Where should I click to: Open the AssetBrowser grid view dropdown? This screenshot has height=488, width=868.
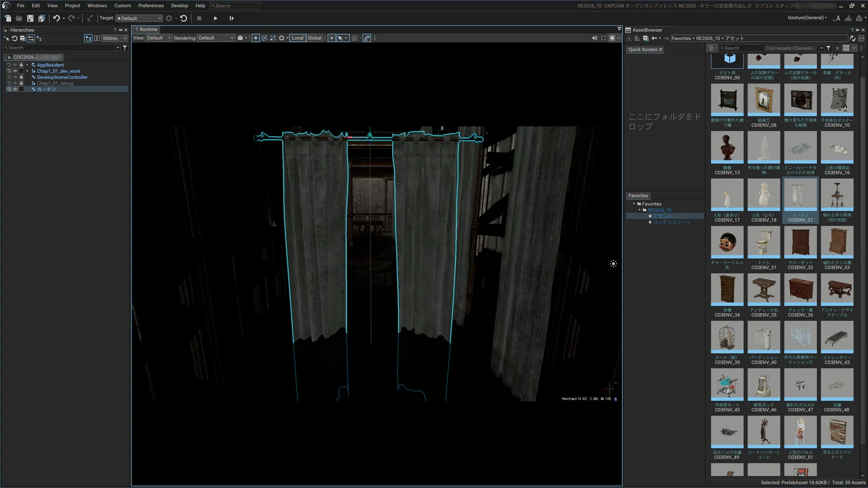click(849, 48)
